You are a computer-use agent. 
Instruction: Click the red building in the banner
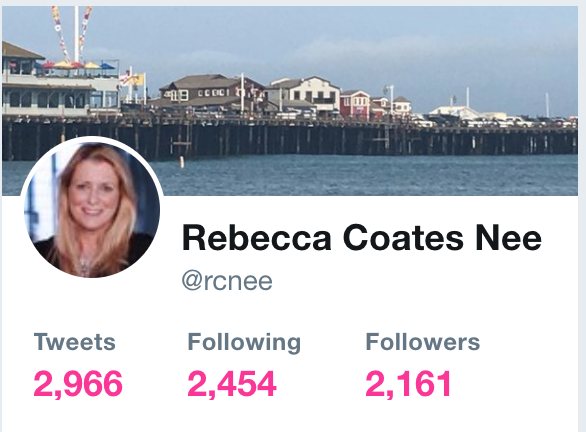tap(355, 105)
